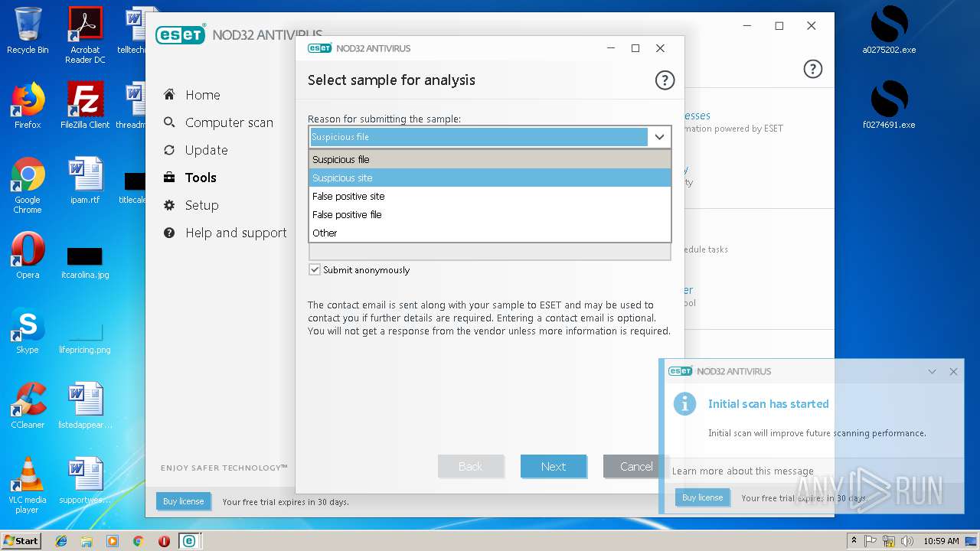Open the Home section in ESET sidebar
980x551 pixels.
click(x=202, y=95)
